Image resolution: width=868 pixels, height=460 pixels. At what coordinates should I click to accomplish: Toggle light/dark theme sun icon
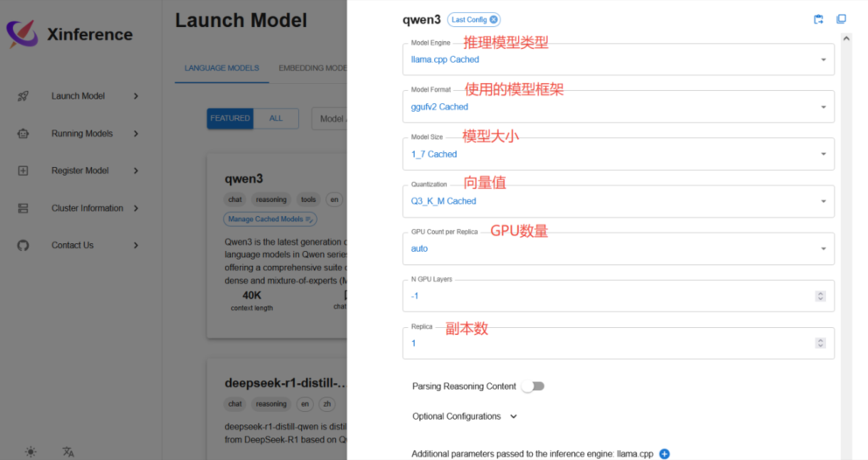tap(31, 452)
